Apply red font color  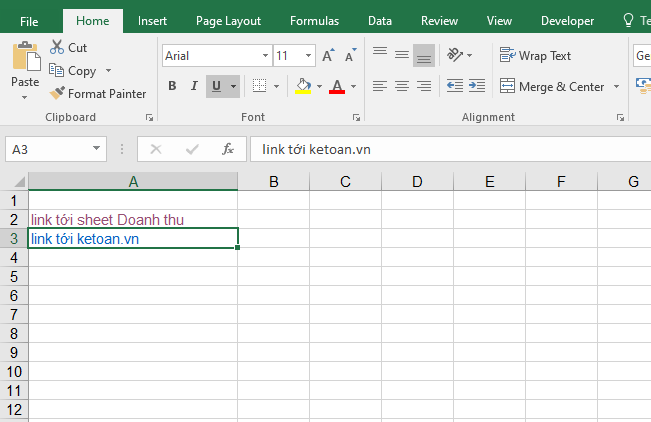(x=337, y=86)
